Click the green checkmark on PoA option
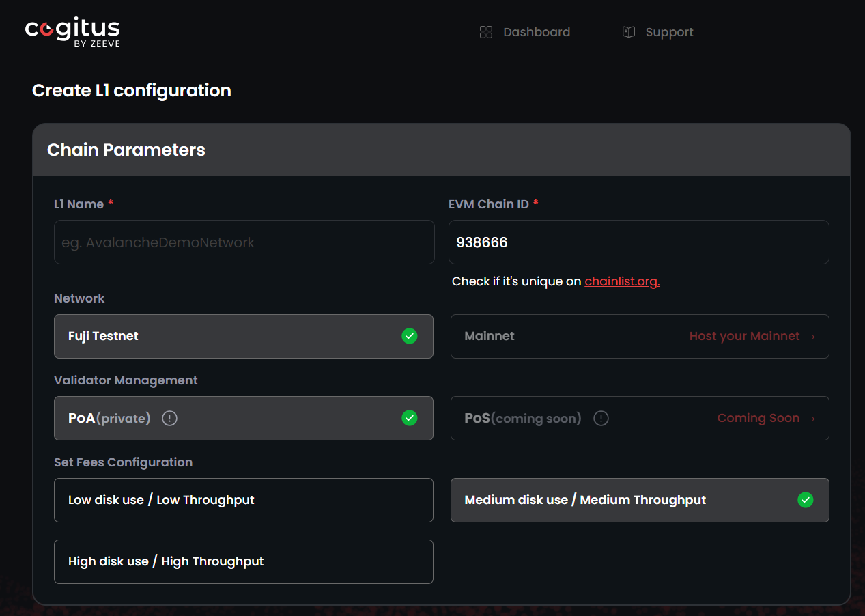This screenshot has width=865, height=616. tap(410, 418)
